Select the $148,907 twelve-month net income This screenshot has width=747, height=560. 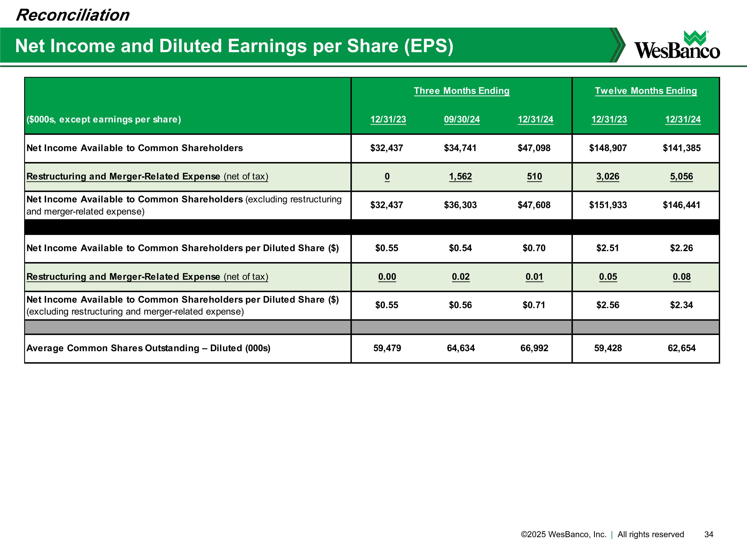(x=608, y=148)
